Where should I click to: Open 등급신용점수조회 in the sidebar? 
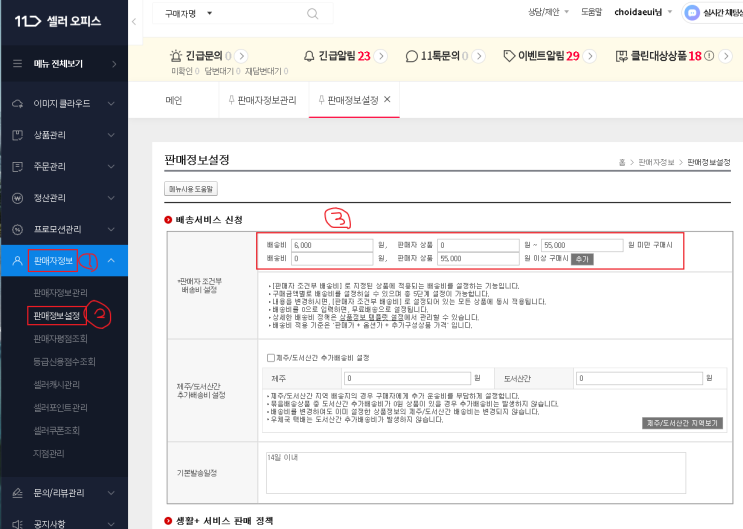(x=64, y=362)
